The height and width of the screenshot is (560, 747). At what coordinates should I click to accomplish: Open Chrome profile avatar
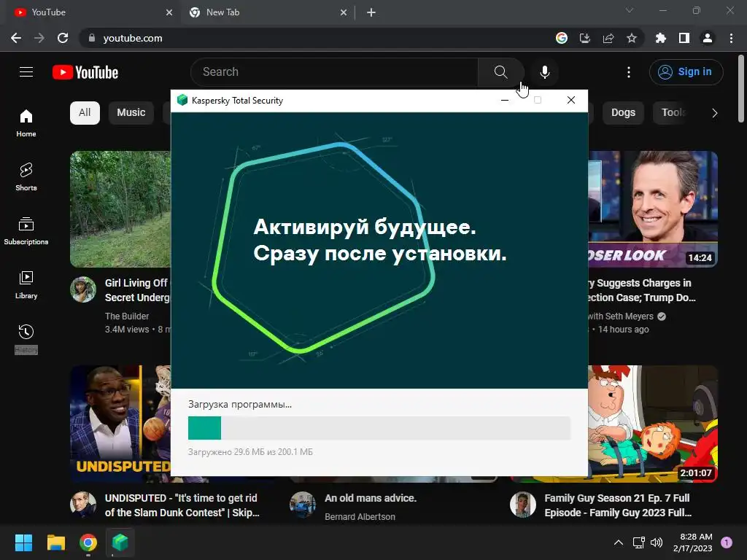(x=708, y=38)
